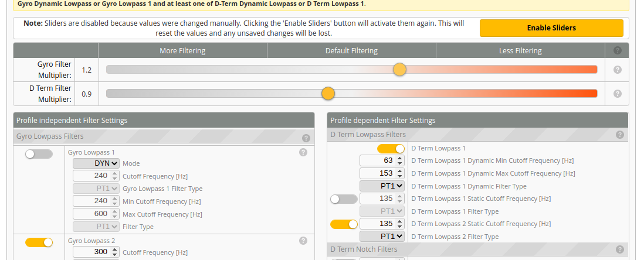
Task: Disable the Gyro Lowpass 2 toggle
Action: click(x=39, y=242)
